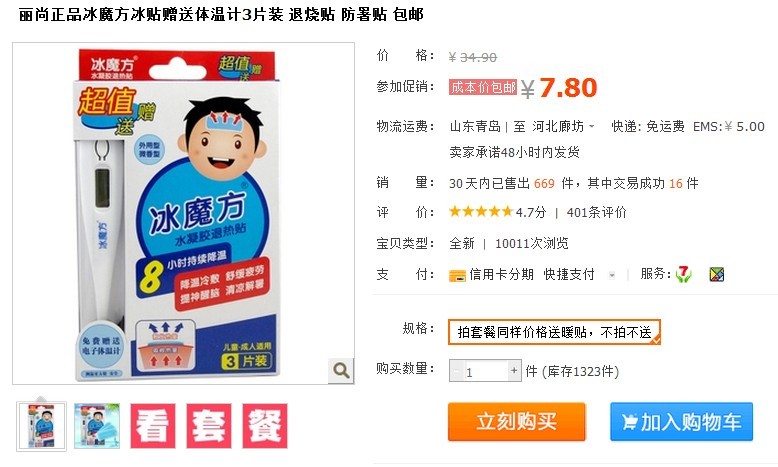Click the shopping cart icon in blue button
Viewport: 778px width, 467px height.
click(629, 422)
